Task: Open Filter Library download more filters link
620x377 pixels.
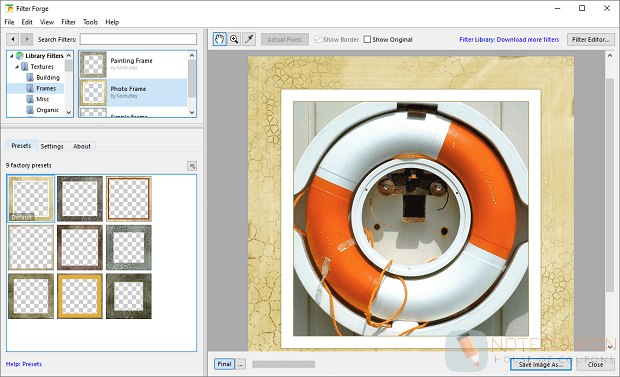Action: tap(509, 40)
